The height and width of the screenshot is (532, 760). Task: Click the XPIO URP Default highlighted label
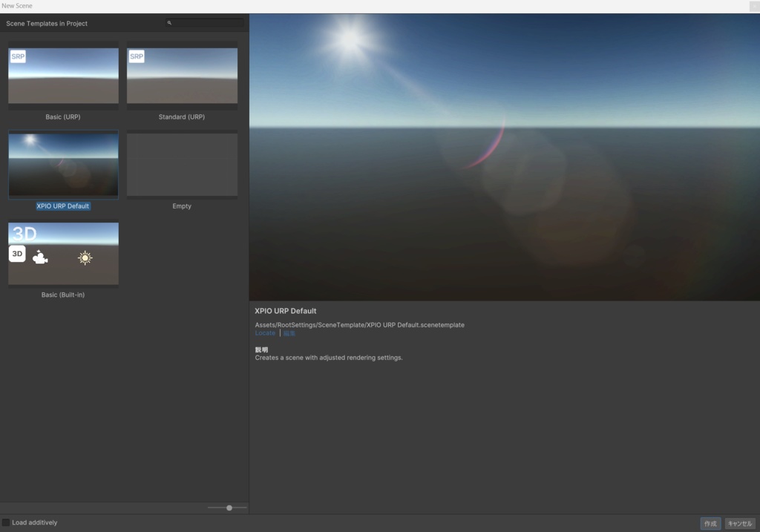pyautogui.click(x=63, y=206)
